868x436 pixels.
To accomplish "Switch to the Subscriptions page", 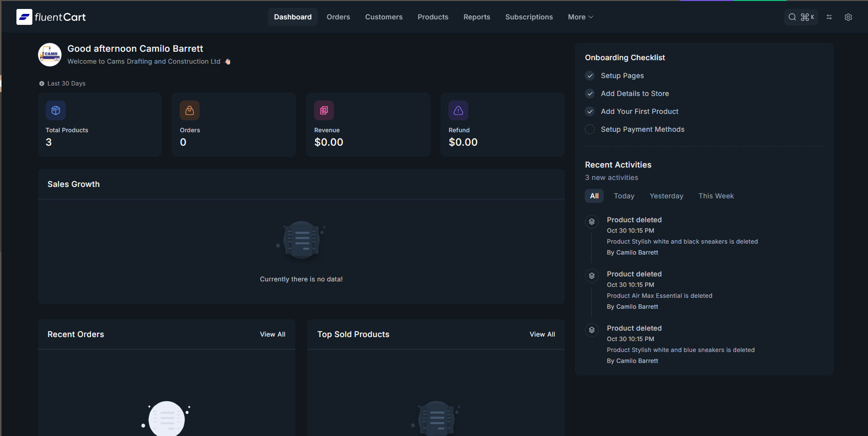I will pyautogui.click(x=529, y=17).
